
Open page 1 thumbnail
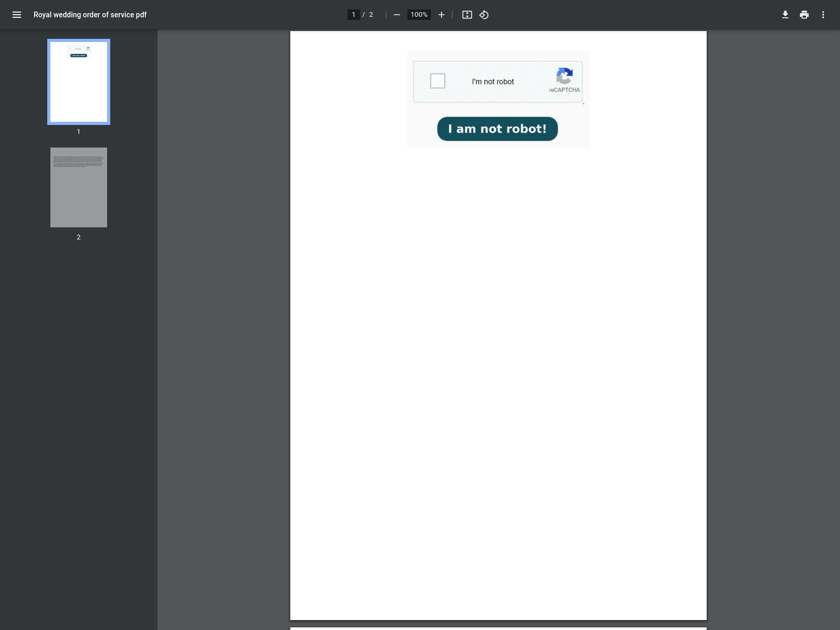pyautogui.click(x=79, y=82)
